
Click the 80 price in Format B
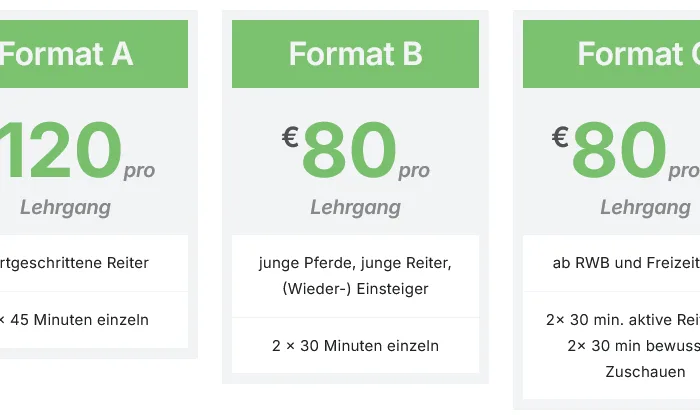click(349, 152)
